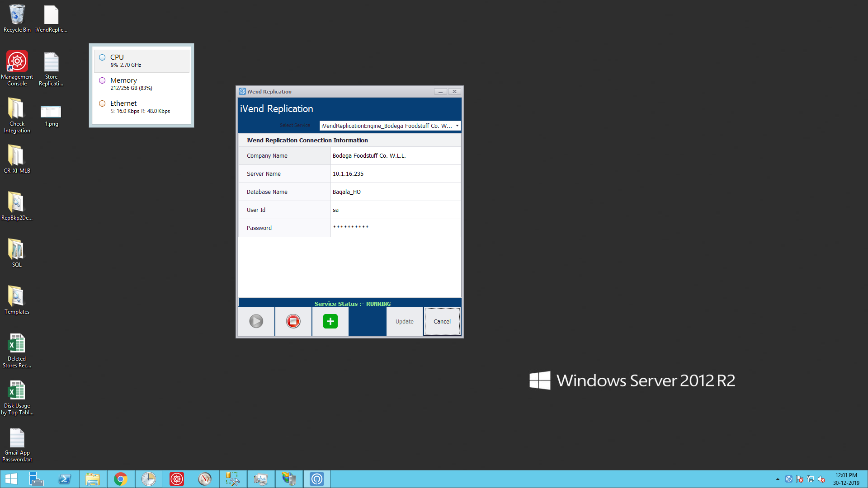Open PowerShell from the taskbar
Image resolution: width=868 pixels, height=488 pixels.
(x=65, y=479)
